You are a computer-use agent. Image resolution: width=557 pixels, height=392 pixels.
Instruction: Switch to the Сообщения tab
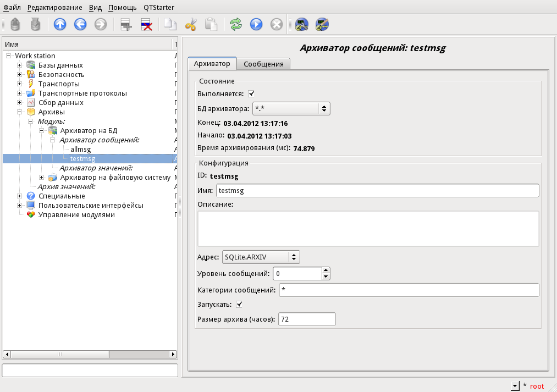263,64
